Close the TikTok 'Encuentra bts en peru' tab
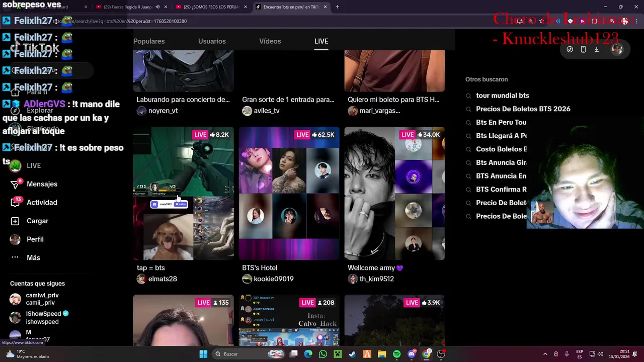The height and width of the screenshot is (362, 644). tap(325, 7)
